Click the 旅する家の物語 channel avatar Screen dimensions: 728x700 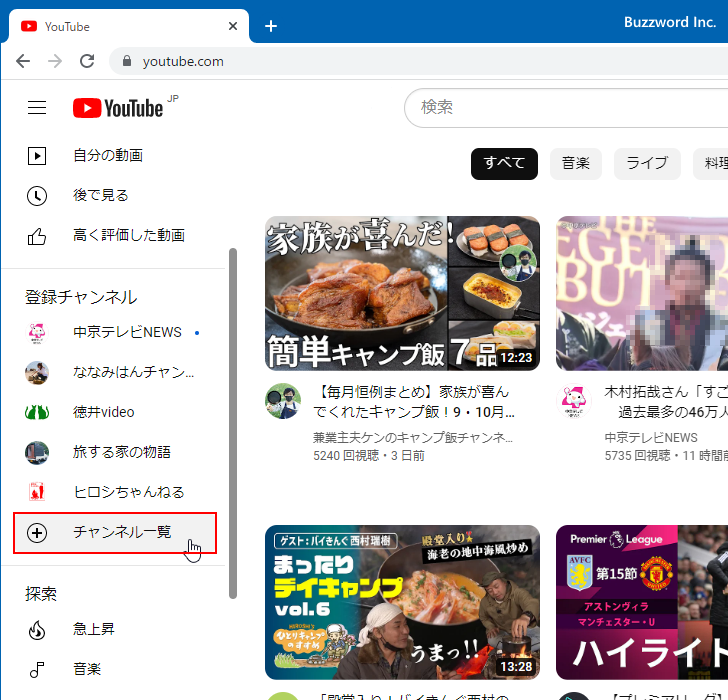point(37,453)
